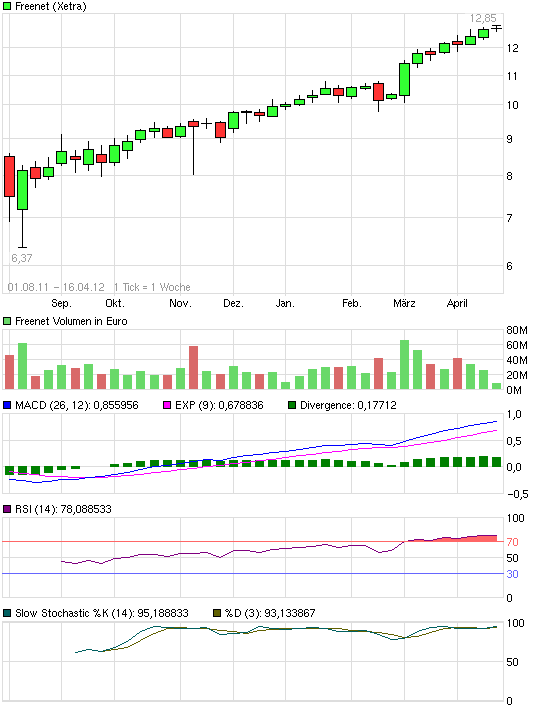Click the blue MACD legend square
Screen dimensions: 545x710
point(7,405)
